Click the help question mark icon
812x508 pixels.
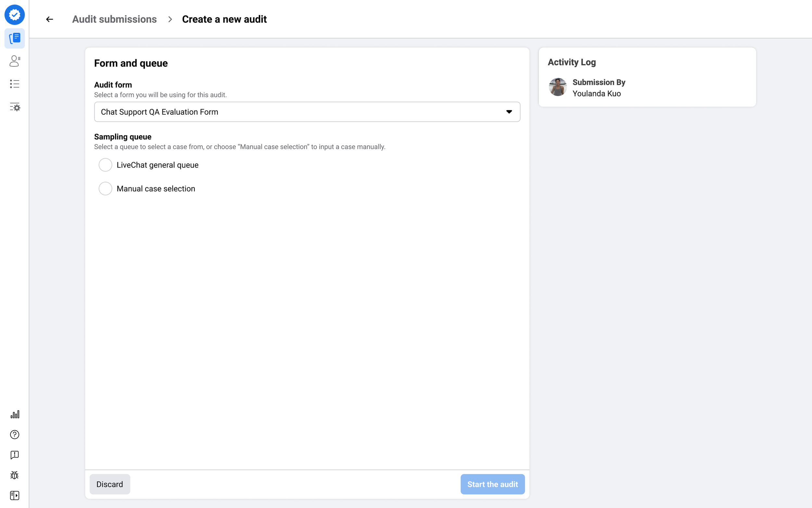pyautogui.click(x=14, y=435)
